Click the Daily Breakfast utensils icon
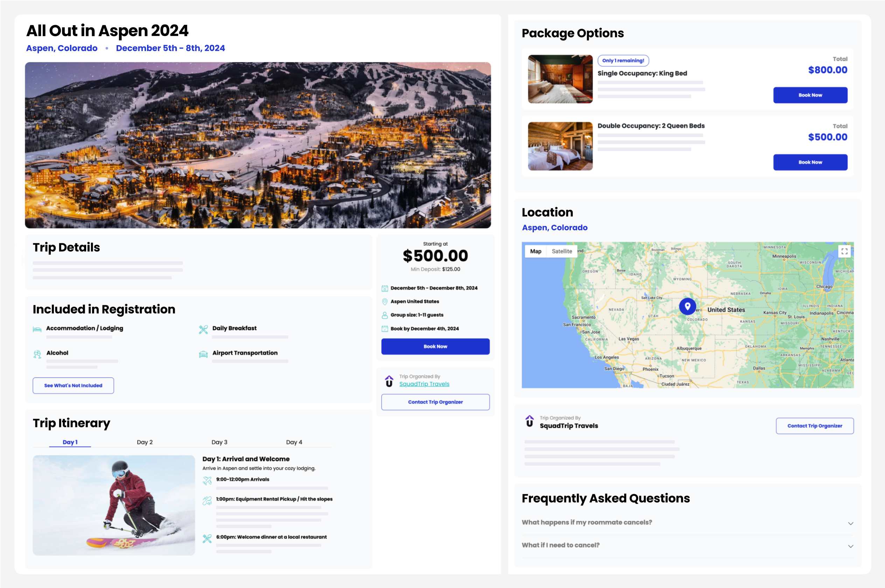 [204, 329]
